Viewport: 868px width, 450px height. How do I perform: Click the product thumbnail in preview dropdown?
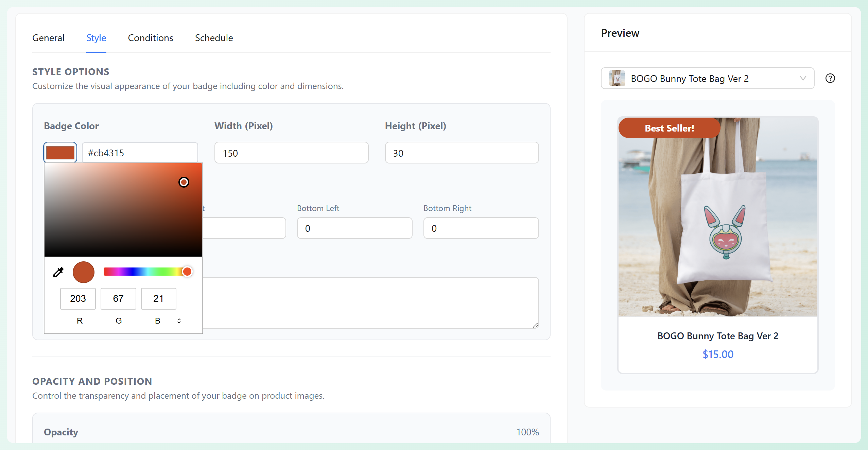[617, 79]
